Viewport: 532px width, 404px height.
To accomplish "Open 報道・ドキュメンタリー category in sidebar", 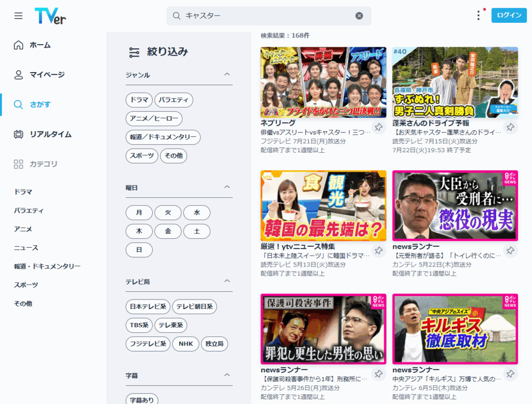I will coord(47,266).
